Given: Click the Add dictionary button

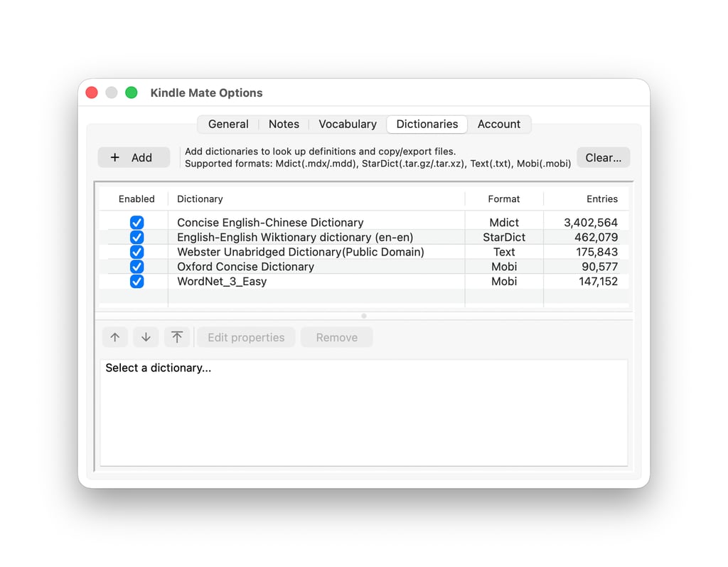Looking at the screenshot, I should click(133, 157).
